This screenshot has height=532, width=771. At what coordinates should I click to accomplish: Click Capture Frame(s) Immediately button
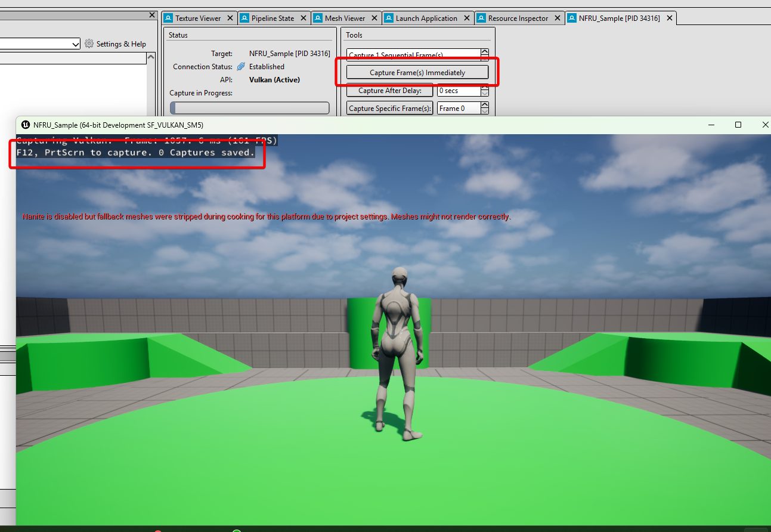[x=417, y=72]
